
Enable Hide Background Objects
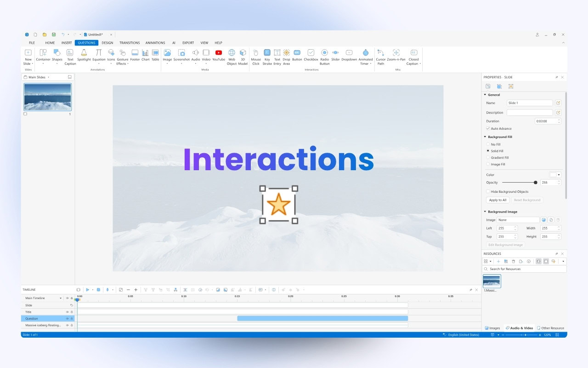click(x=488, y=191)
